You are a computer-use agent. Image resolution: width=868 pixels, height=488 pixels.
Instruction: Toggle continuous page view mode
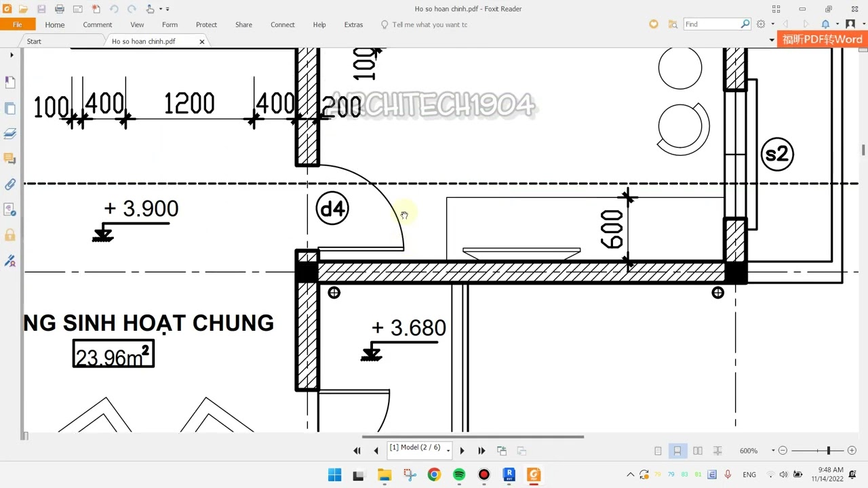tap(677, 451)
